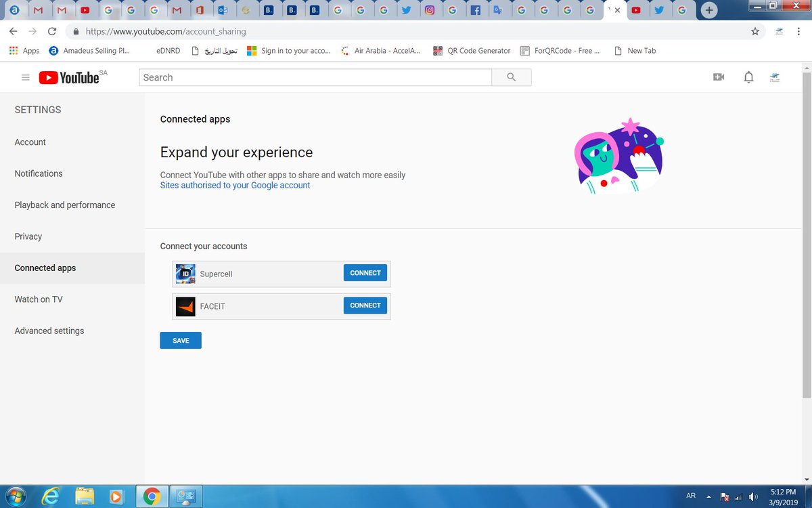
Task: Open Sites authorised to your Google account
Action: pos(235,185)
